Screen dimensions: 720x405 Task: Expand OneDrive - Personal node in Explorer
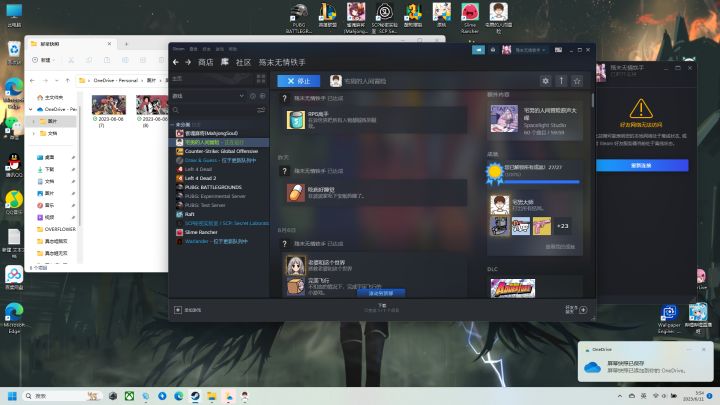pyautogui.click(x=31, y=109)
